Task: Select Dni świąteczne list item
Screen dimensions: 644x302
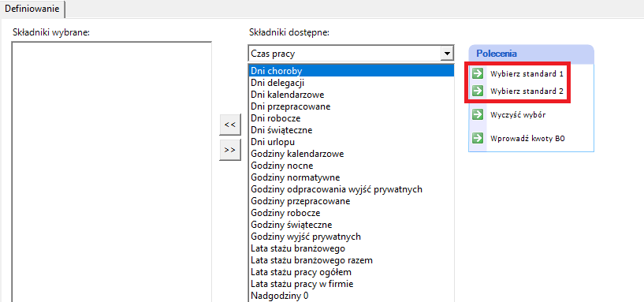Action: (x=351, y=130)
